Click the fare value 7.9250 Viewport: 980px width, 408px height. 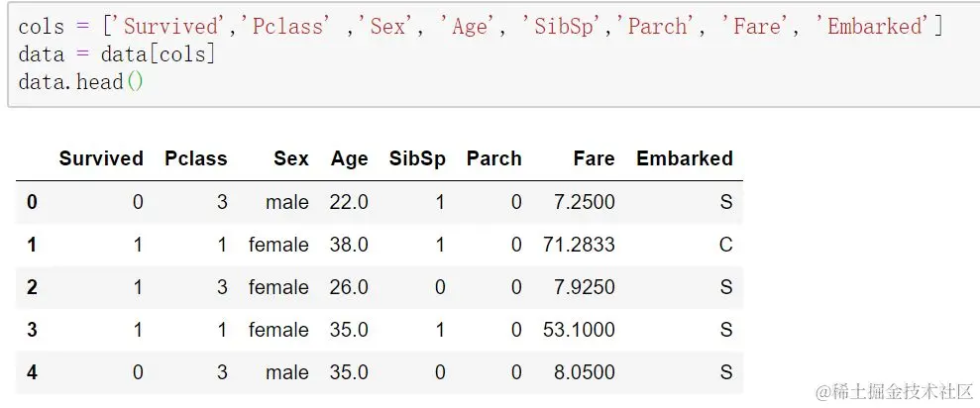(585, 287)
